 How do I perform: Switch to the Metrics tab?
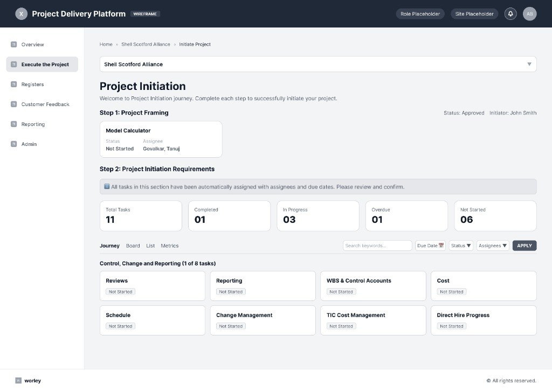(x=169, y=246)
